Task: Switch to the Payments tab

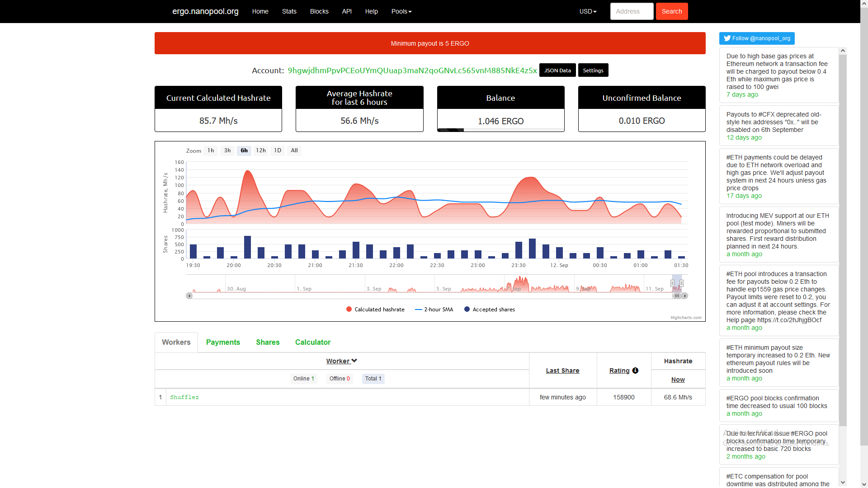Action: pyautogui.click(x=223, y=342)
